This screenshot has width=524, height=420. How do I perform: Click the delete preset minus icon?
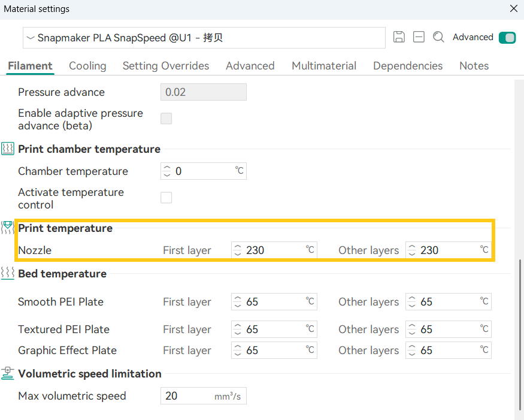coord(419,37)
